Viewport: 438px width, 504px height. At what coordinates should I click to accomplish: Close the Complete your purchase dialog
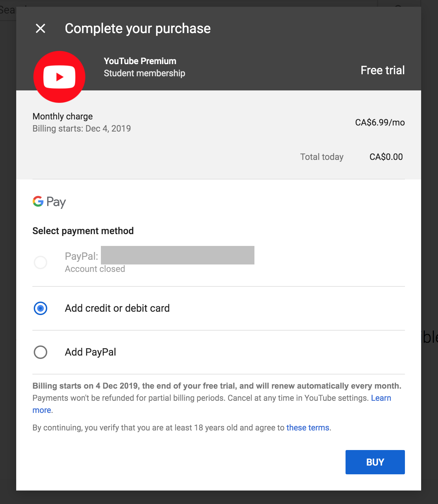[x=40, y=28]
